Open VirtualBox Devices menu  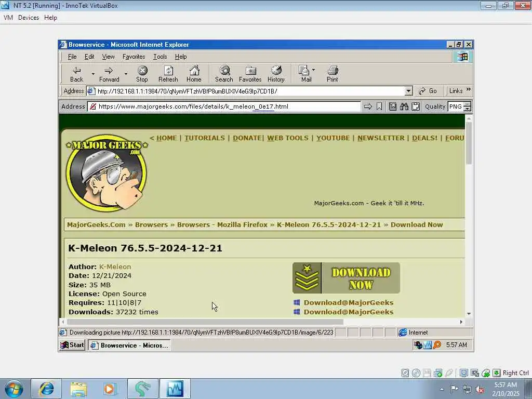tap(29, 18)
